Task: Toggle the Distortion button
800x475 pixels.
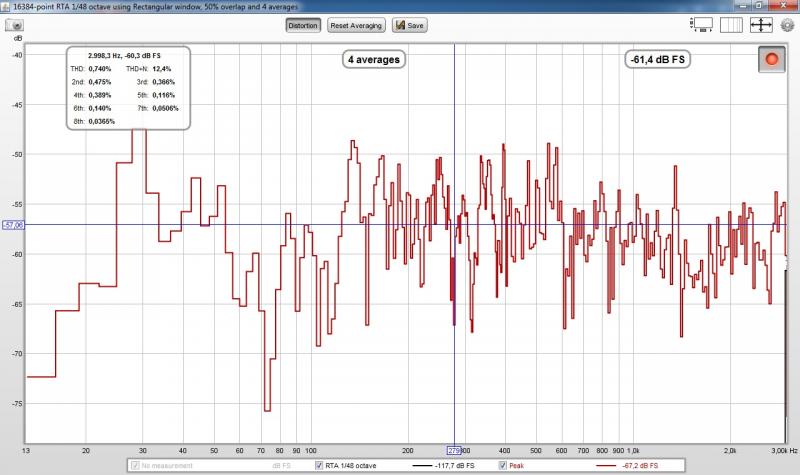Action: pos(303,26)
